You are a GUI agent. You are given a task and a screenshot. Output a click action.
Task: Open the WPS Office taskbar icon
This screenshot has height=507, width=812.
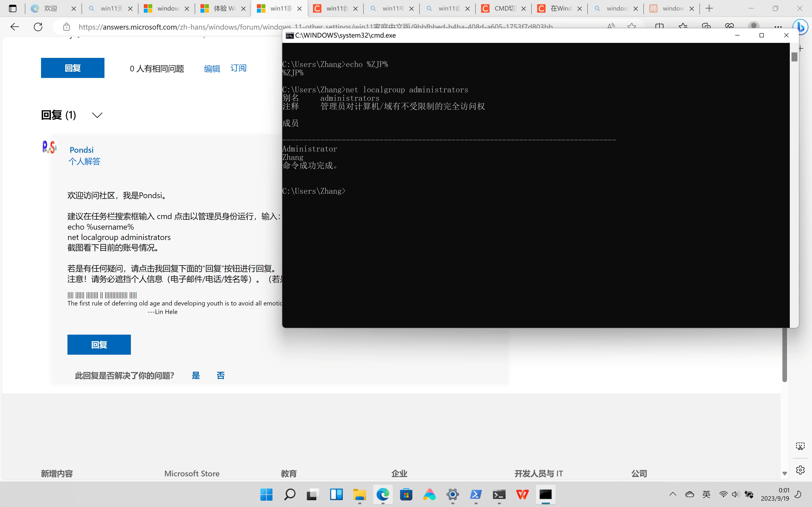click(x=523, y=495)
